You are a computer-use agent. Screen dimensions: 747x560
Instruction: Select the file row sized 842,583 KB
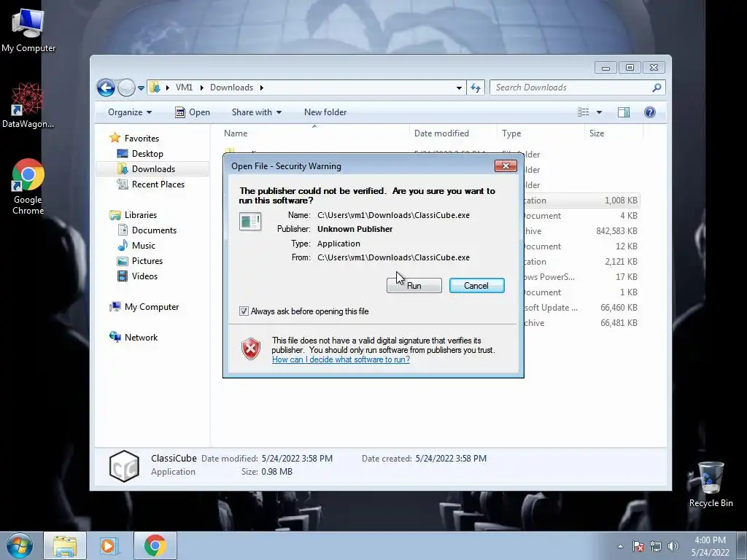581,231
